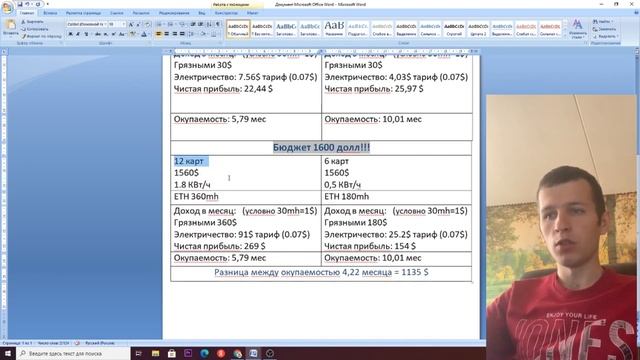Image resolution: width=640 pixels, height=360 pixels.
Task: Redo action in Quick Access Toolbar
Action: (38, 4)
